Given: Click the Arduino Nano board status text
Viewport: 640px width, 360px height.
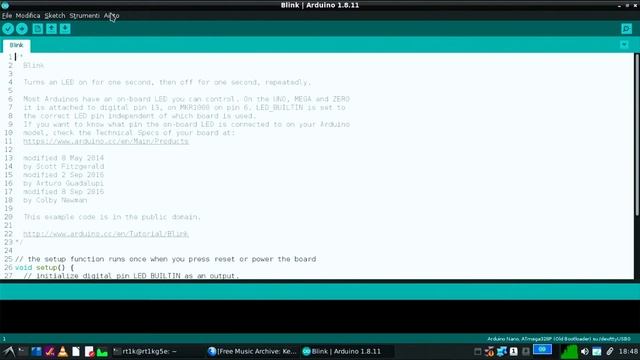Looking at the screenshot, I should (559, 339).
